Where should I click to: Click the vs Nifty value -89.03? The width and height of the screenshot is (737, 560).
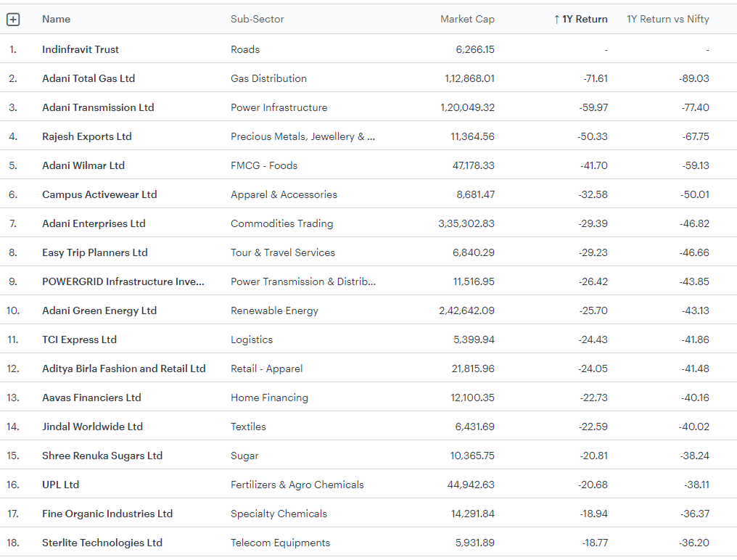(x=694, y=78)
